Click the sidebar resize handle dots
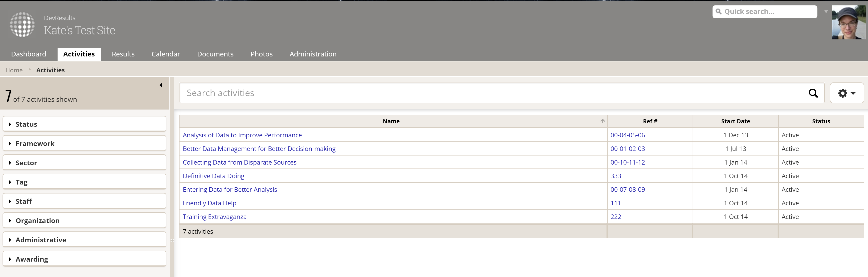The width and height of the screenshot is (868, 277). (x=172, y=241)
